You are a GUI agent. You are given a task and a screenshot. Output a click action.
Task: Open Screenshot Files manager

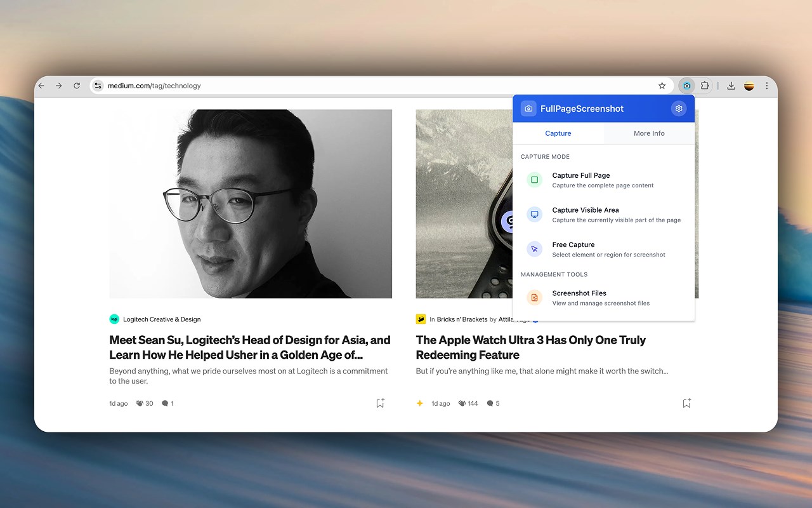[603, 298]
